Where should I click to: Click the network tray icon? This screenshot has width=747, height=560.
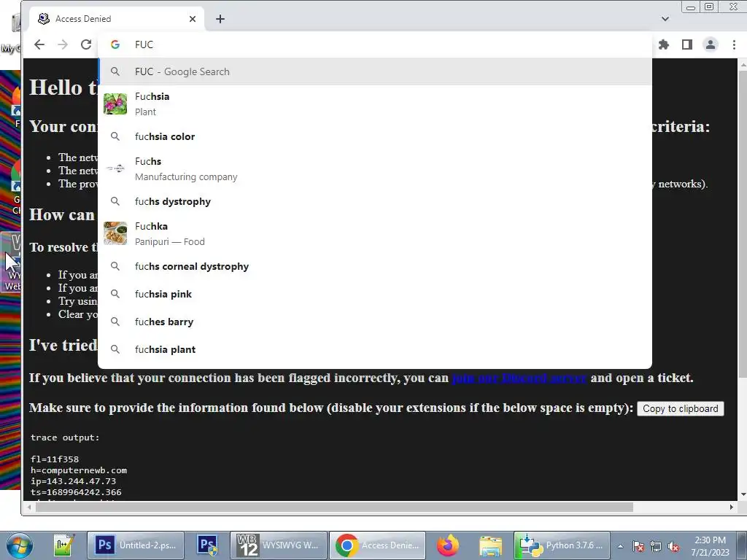coord(656,547)
